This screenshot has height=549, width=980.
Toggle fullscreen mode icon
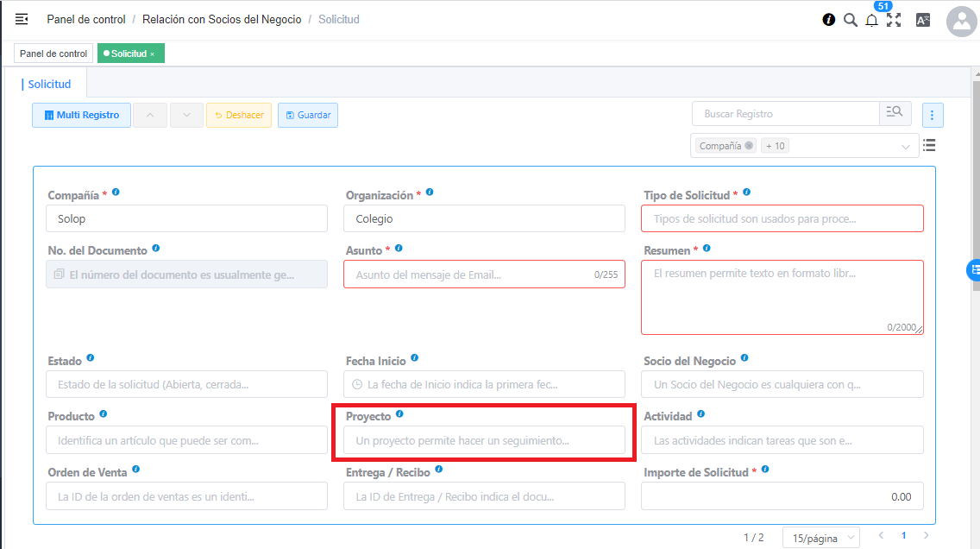tap(894, 20)
